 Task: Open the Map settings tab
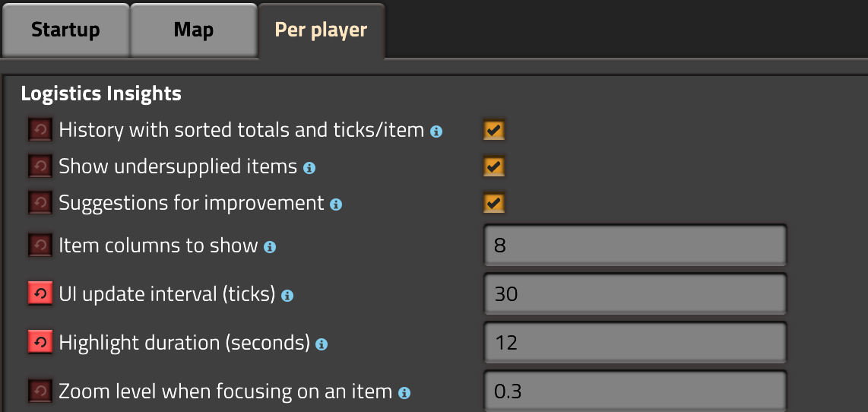coord(193,30)
